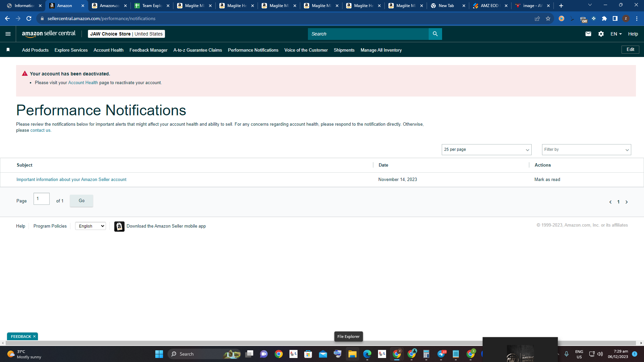The width and height of the screenshot is (644, 362).
Task: Click the horizontal page scrollbar
Action: [321, 343]
